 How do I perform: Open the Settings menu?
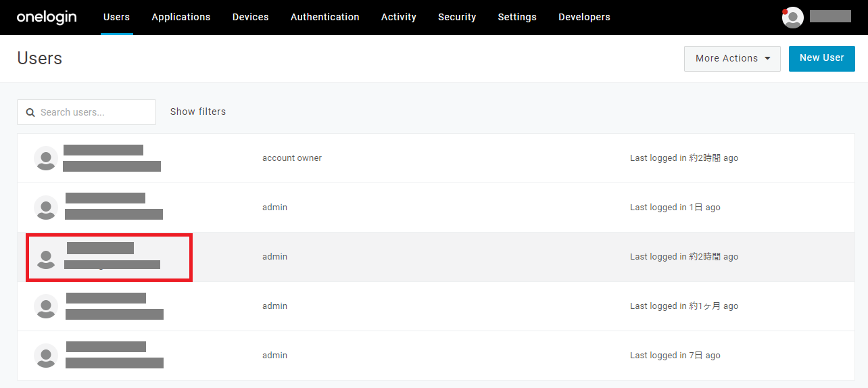(x=517, y=17)
